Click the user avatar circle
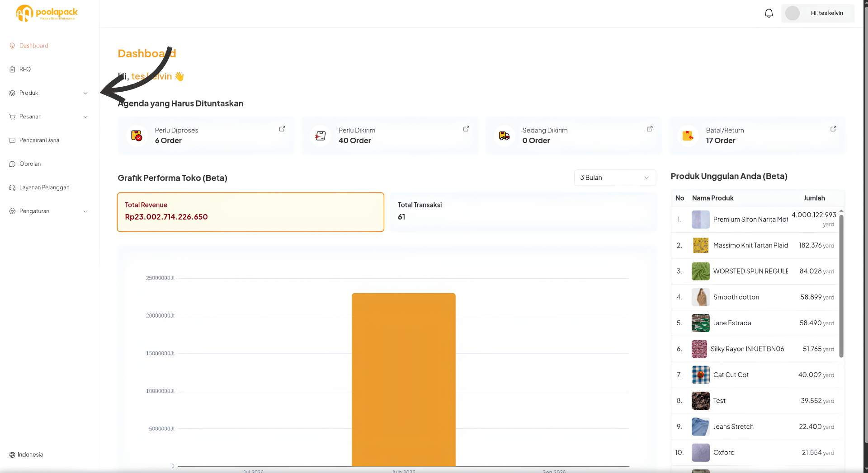This screenshot has width=868, height=473. 792,13
